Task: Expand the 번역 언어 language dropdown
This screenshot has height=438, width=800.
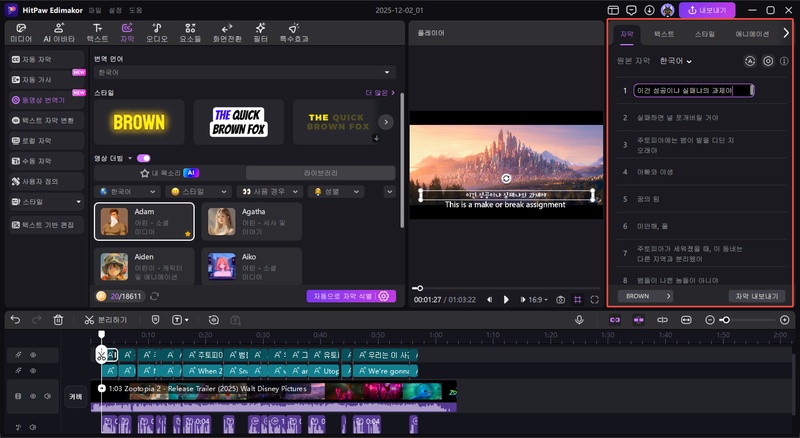Action: 244,72
